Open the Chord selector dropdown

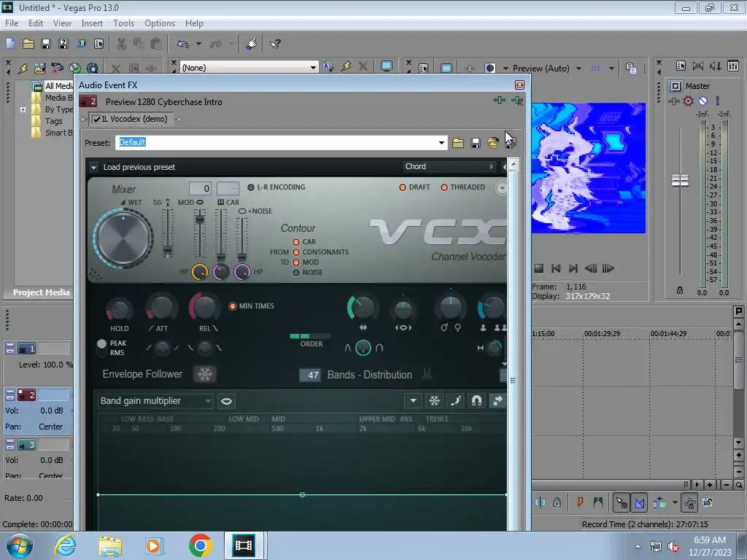click(x=449, y=166)
